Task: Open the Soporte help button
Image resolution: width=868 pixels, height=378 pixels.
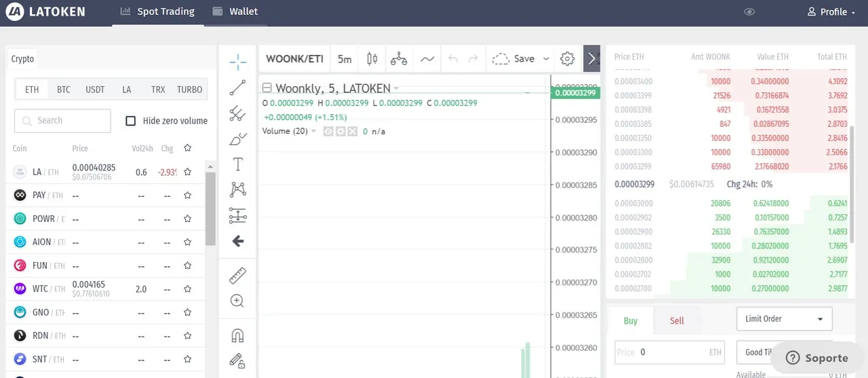Action: pos(818,358)
